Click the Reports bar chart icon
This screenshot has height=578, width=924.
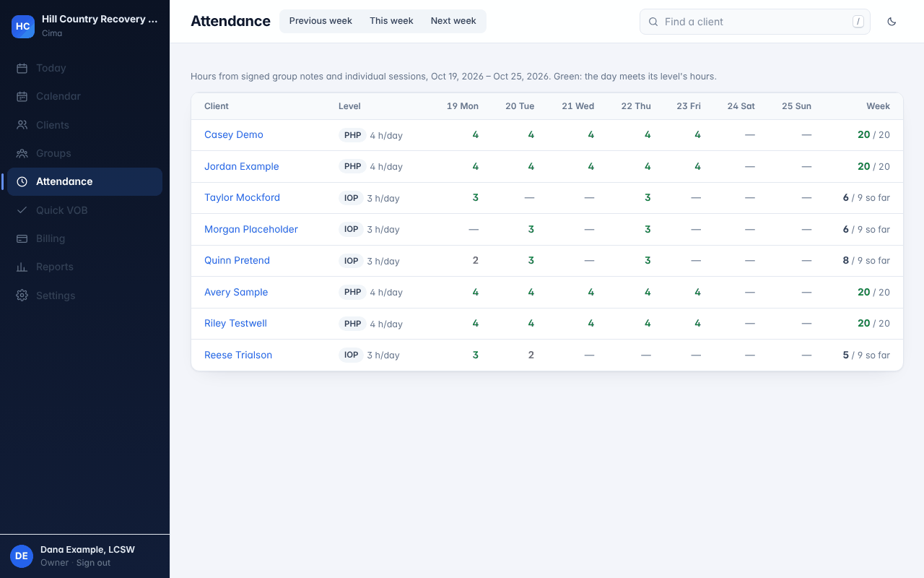coord(22,267)
